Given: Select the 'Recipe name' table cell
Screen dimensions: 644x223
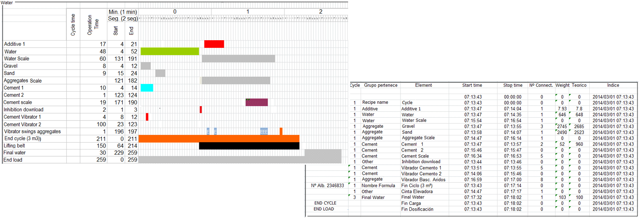Looking at the screenshot, I should 375,102.
